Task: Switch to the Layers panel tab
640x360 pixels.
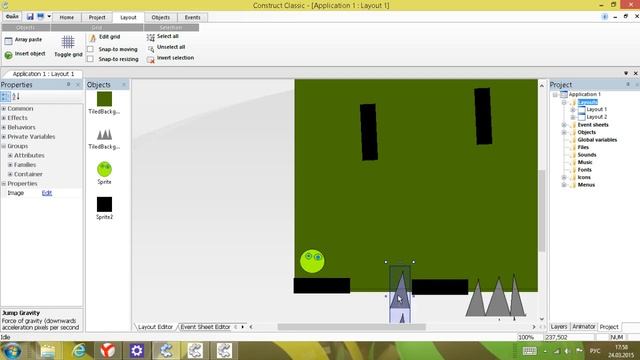Action: point(559,327)
